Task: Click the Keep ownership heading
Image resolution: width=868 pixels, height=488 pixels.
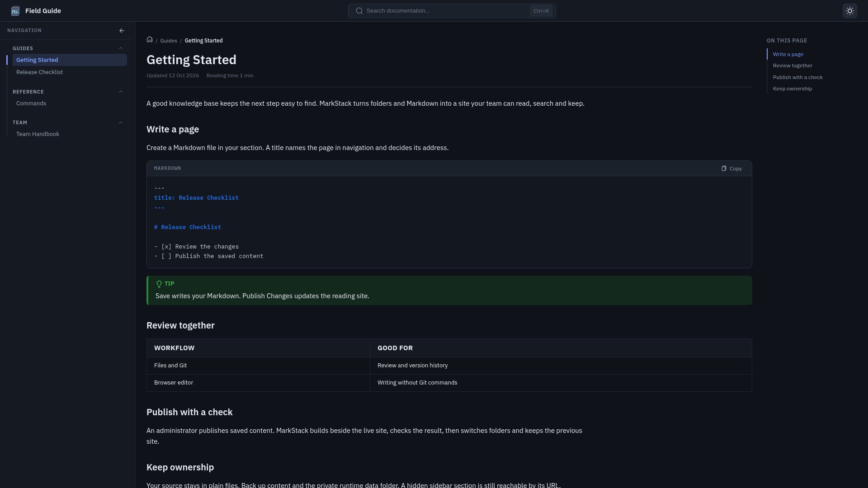Action: [180, 467]
